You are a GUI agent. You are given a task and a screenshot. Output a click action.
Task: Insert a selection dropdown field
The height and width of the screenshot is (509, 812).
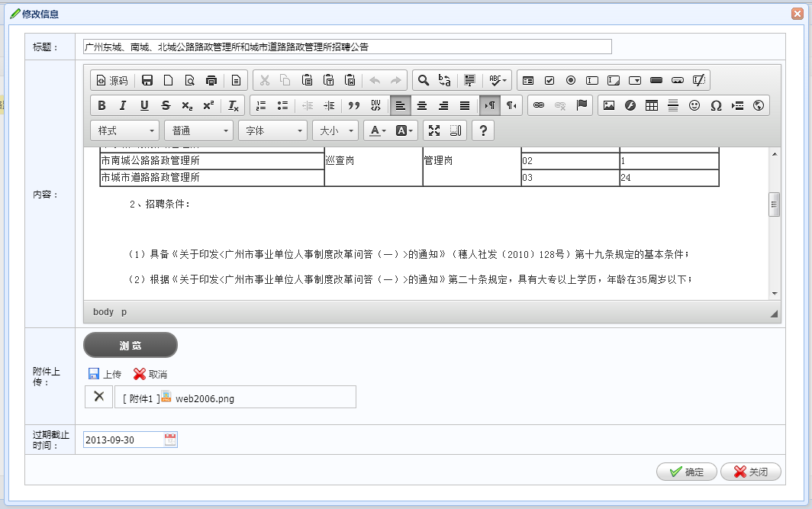click(x=635, y=80)
